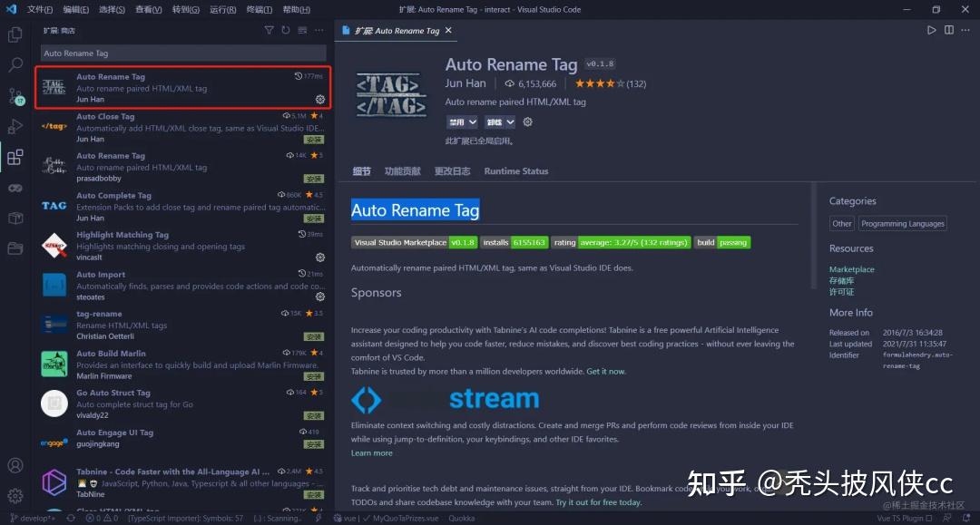Click the extensions search input field
The image size is (980, 525).
[183, 53]
